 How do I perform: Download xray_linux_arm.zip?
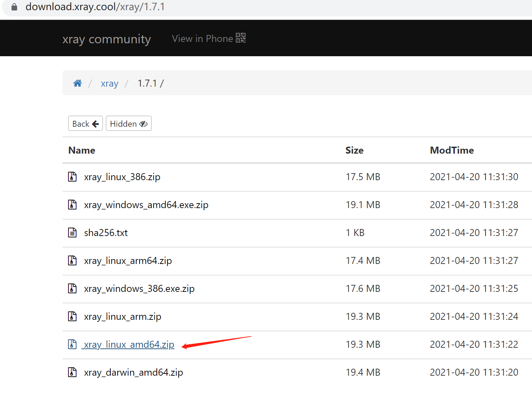[123, 317]
